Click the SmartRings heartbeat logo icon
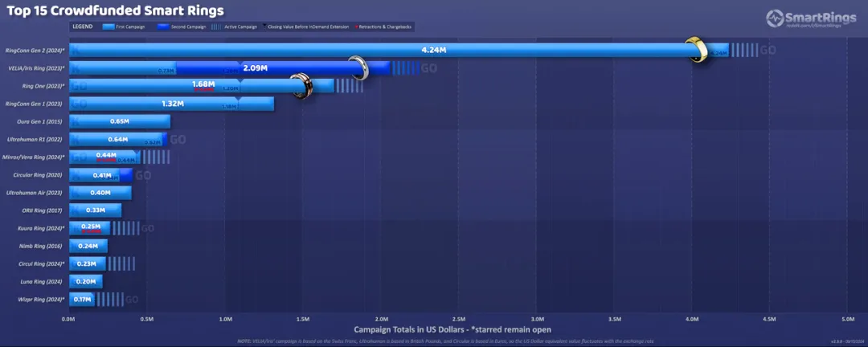The image size is (868, 347). click(x=775, y=18)
